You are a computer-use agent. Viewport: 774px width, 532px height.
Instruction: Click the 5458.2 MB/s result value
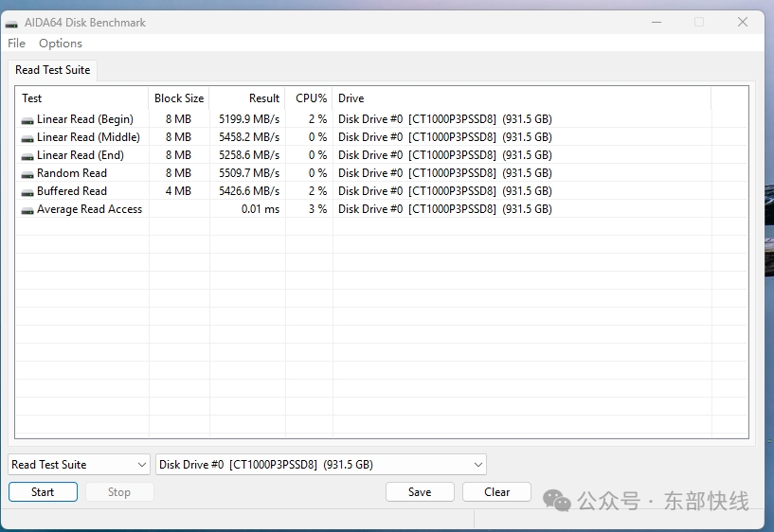pos(249,137)
